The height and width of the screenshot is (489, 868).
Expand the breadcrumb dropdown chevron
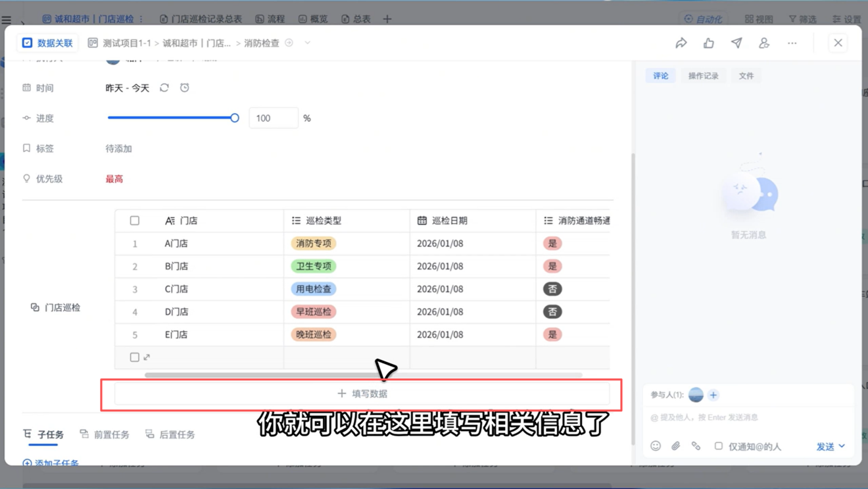(307, 43)
